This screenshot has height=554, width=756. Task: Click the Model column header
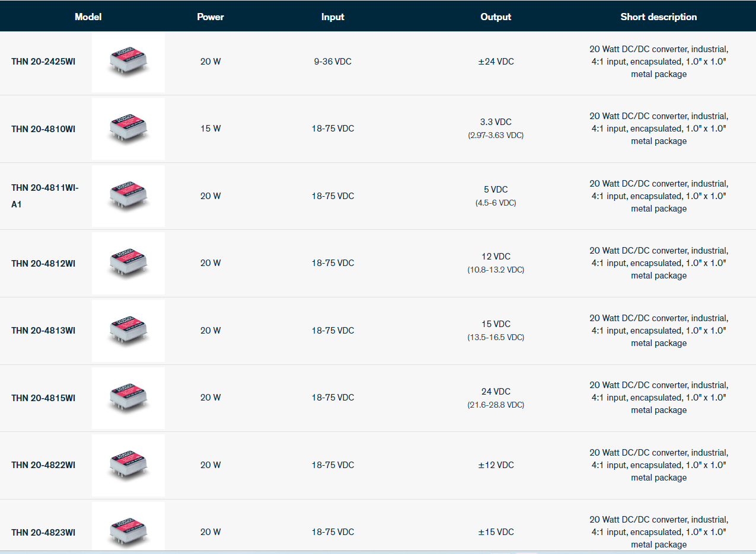coord(88,17)
